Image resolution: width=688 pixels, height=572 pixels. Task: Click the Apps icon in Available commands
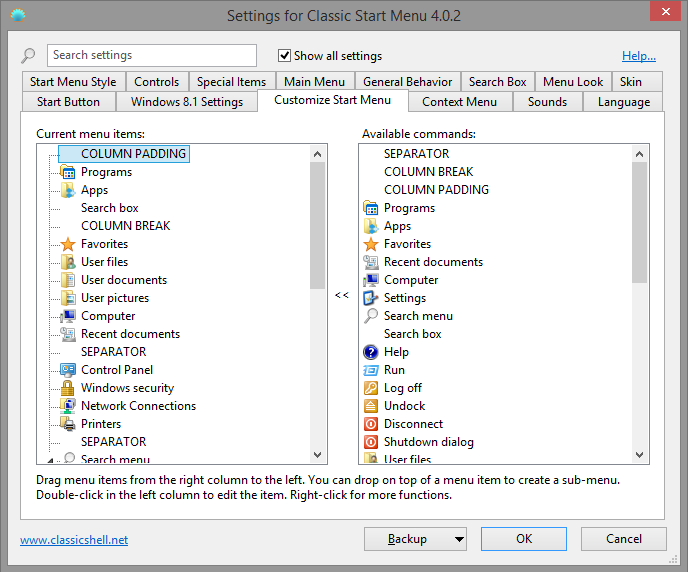click(371, 226)
